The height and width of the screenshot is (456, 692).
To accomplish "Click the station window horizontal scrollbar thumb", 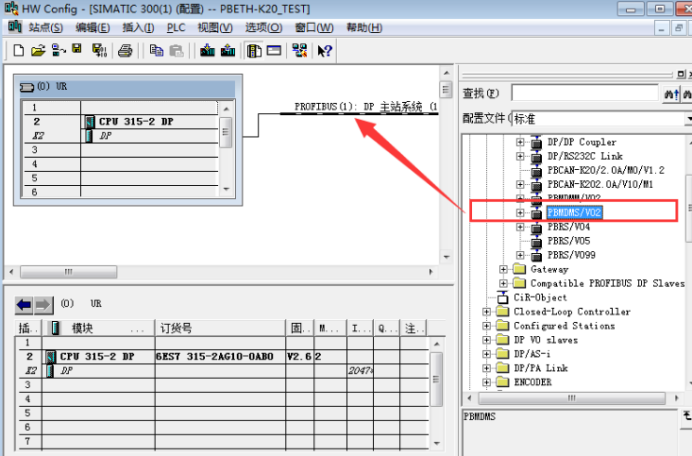I will click(x=68, y=271).
